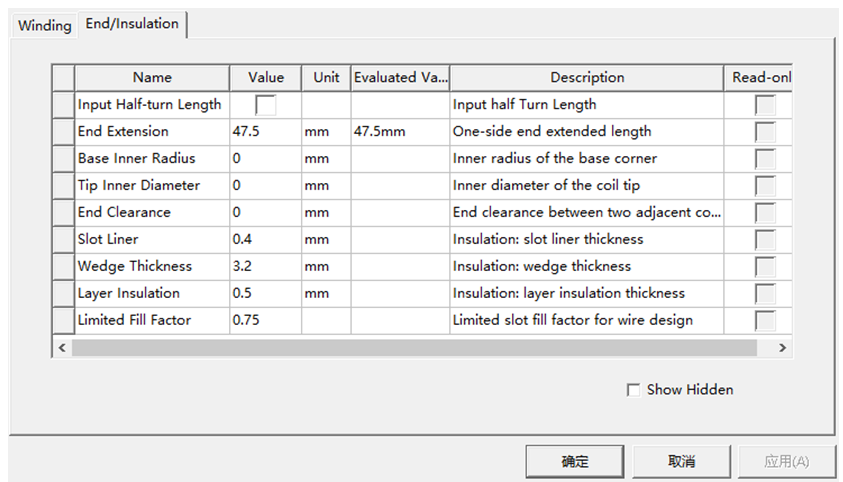
Task: Click the Layer Insulation unit mm cell
Action: (x=326, y=293)
